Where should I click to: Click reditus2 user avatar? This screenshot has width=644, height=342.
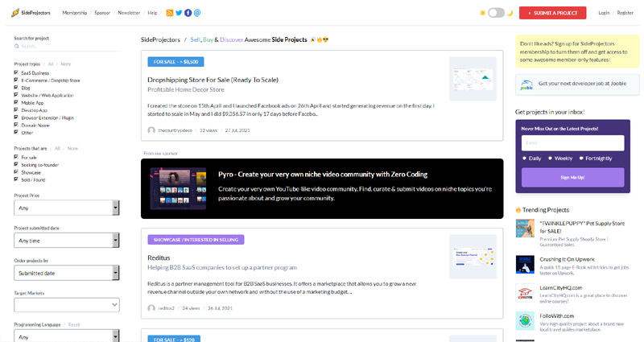pyautogui.click(x=151, y=308)
